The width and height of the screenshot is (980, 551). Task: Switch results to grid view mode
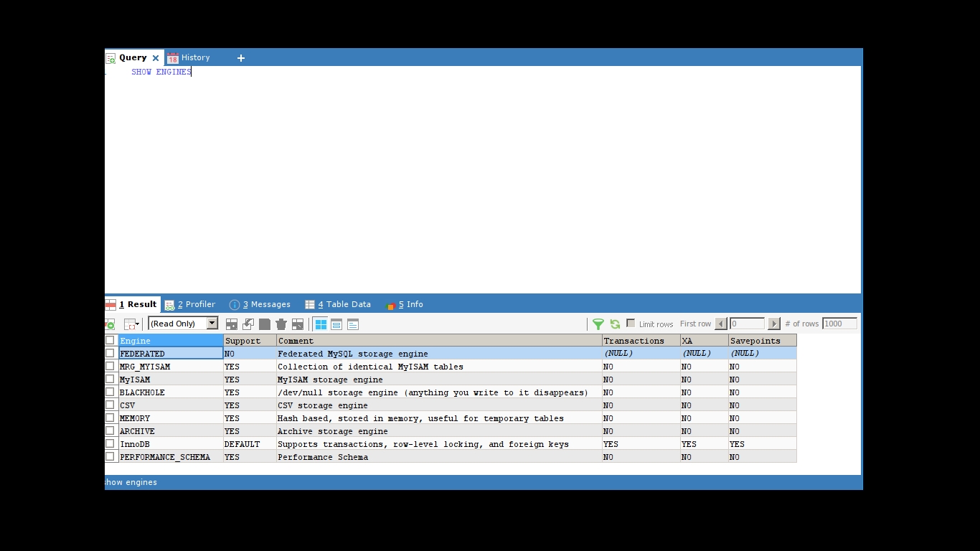pos(321,324)
